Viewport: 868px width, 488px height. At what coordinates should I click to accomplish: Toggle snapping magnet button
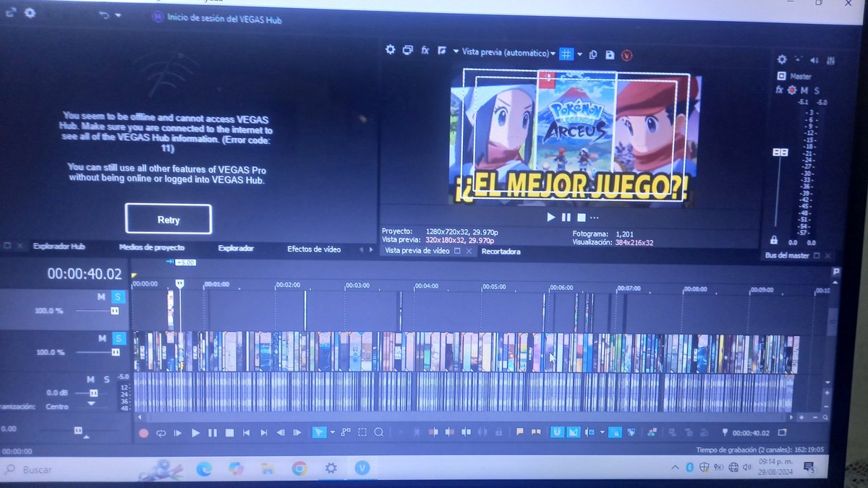point(557,432)
